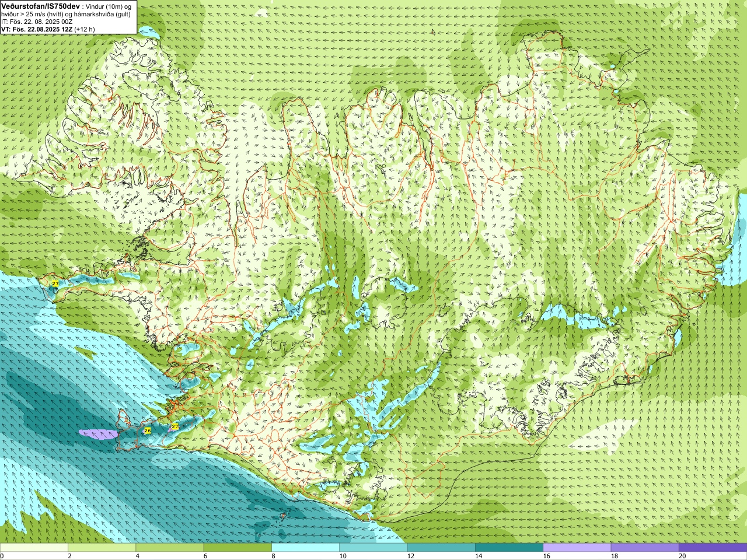Click the yellow 27 marker beside the 26
This screenshot has height=560, width=747.
[174, 427]
